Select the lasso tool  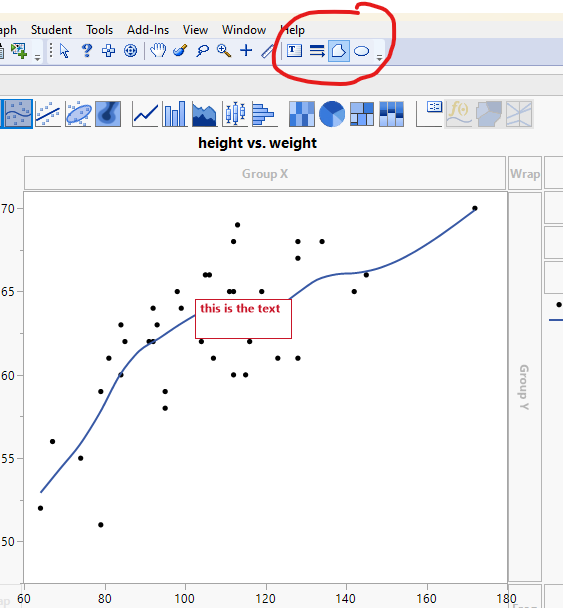(x=202, y=51)
